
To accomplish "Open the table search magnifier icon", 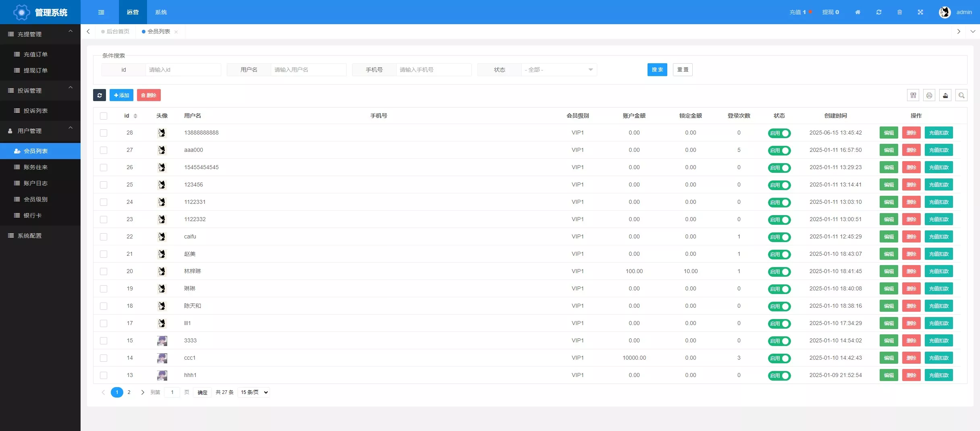I will [x=961, y=95].
